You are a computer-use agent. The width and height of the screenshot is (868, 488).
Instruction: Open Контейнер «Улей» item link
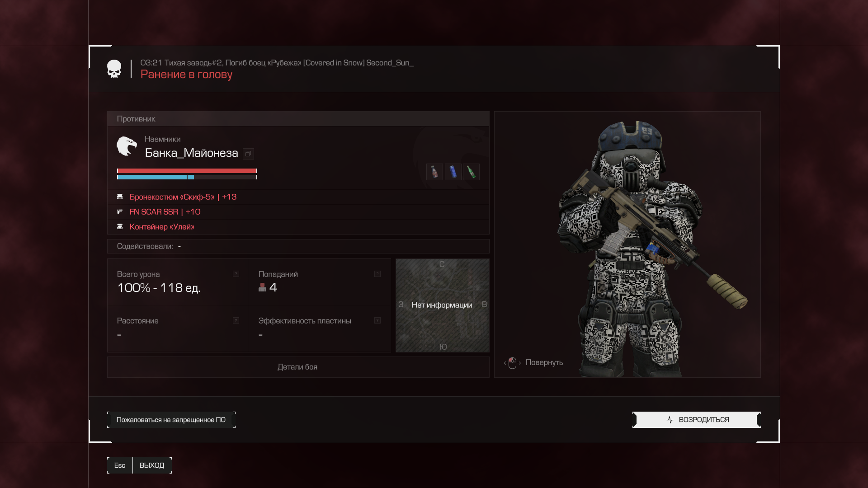(162, 227)
